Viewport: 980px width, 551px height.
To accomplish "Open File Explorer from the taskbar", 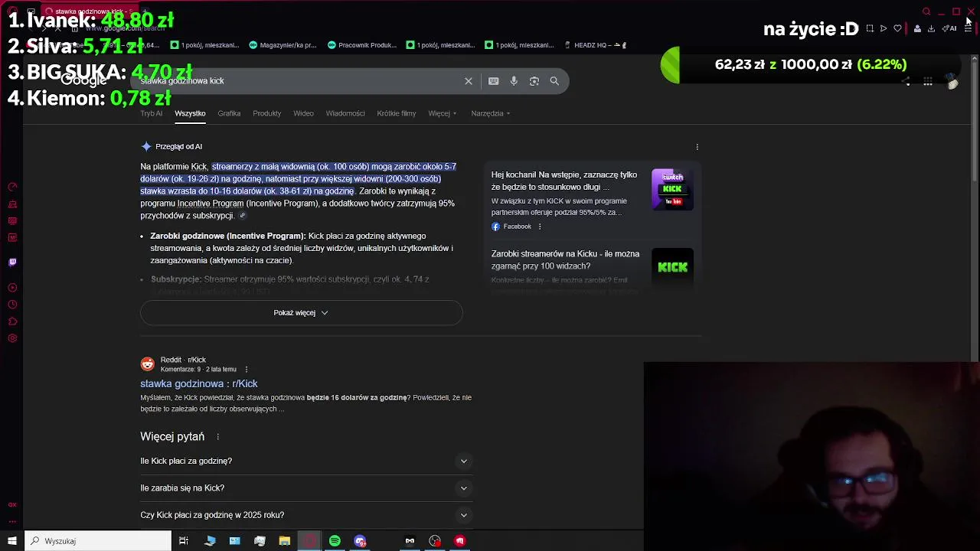I will (x=285, y=541).
